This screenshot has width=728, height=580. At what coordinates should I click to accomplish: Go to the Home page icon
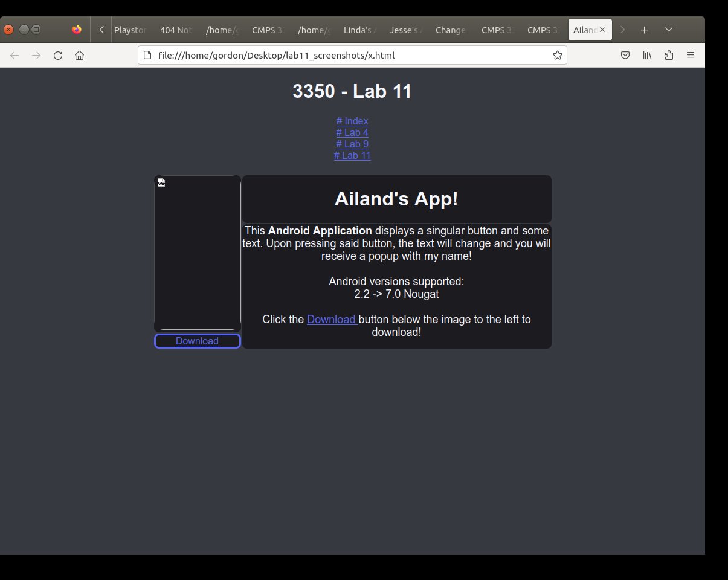point(79,56)
